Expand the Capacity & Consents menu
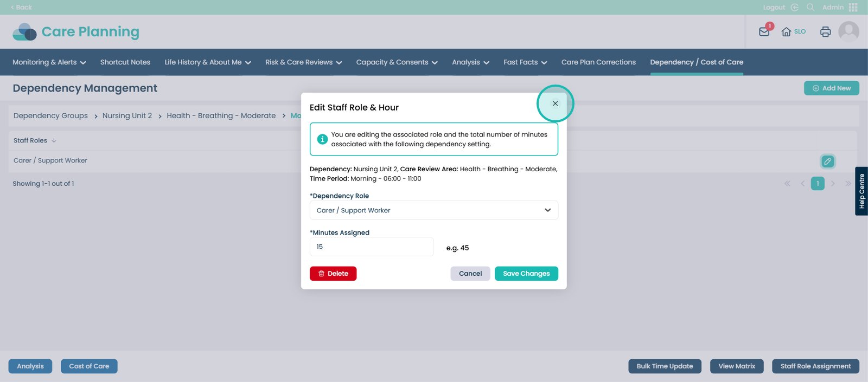This screenshot has width=868, height=382. click(x=397, y=62)
